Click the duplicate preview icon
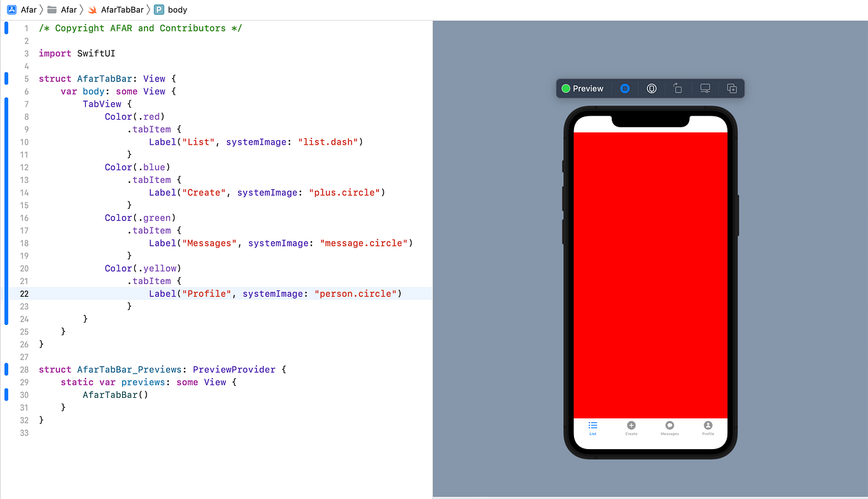868x499 pixels. pos(731,88)
